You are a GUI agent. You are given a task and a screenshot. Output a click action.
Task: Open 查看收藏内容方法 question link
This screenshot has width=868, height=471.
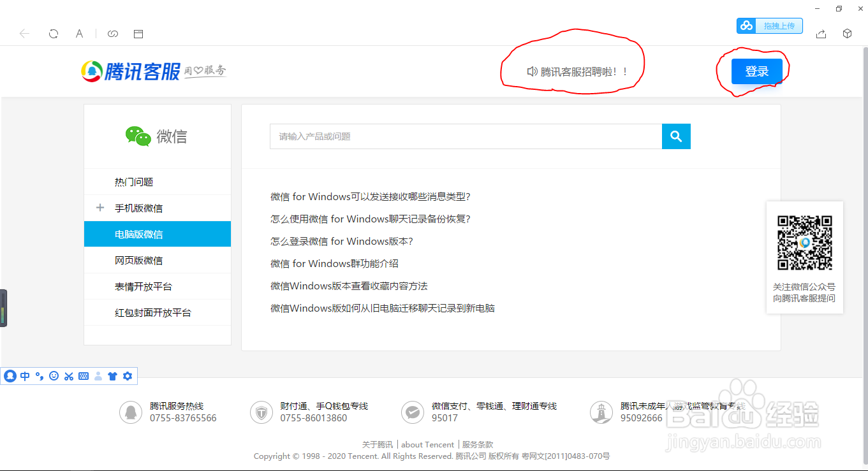[x=349, y=286]
